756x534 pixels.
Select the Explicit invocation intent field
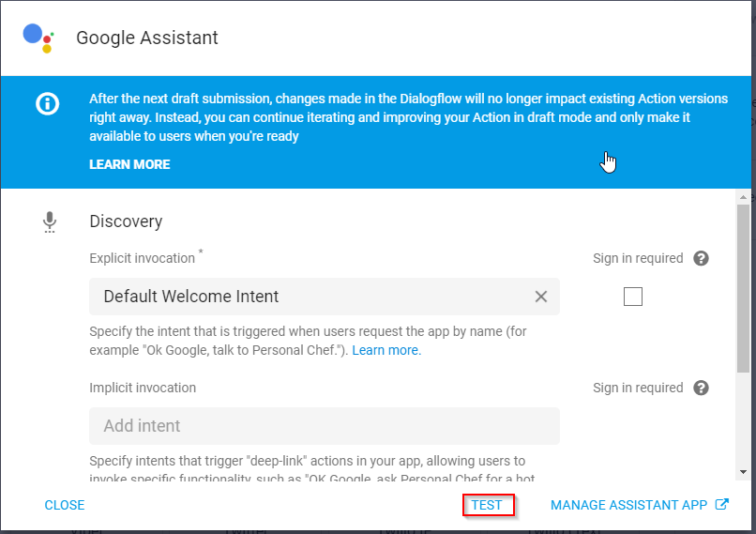310,297
